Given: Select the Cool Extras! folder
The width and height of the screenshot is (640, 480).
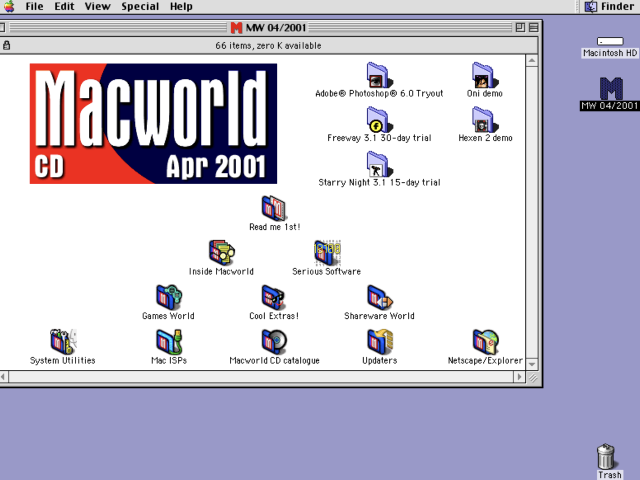Looking at the screenshot, I should (273, 297).
